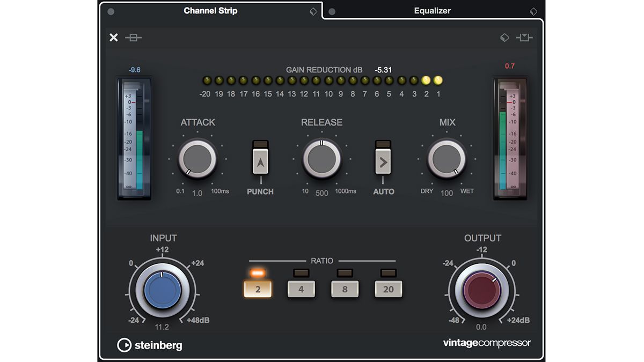The image size is (644, 362).
Task: Click the bypass module icon beside X
Action: click(134, 38)
